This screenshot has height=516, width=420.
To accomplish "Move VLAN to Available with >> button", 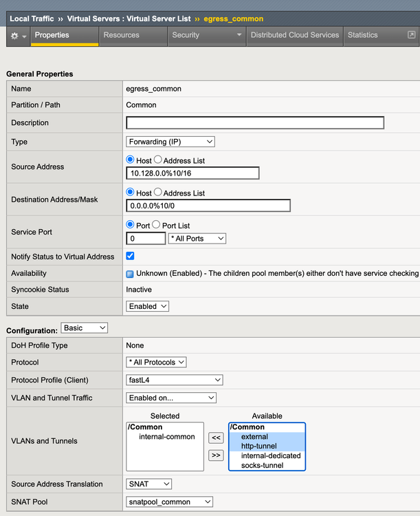I will coord(216,455).
